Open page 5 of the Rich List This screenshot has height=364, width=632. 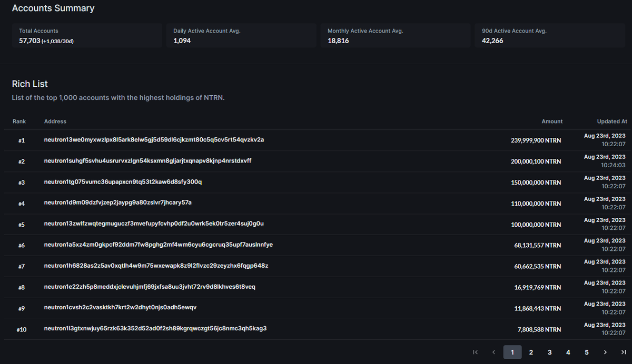tap(586, 352)
